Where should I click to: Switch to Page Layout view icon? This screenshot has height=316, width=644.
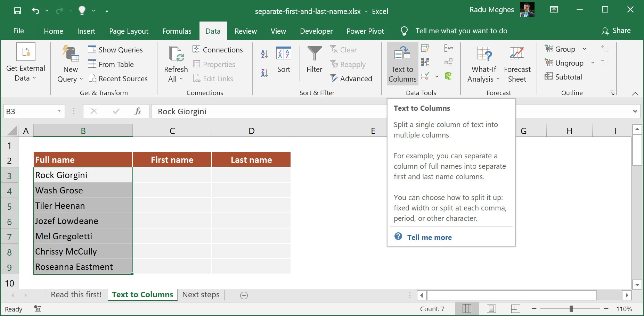491,308
